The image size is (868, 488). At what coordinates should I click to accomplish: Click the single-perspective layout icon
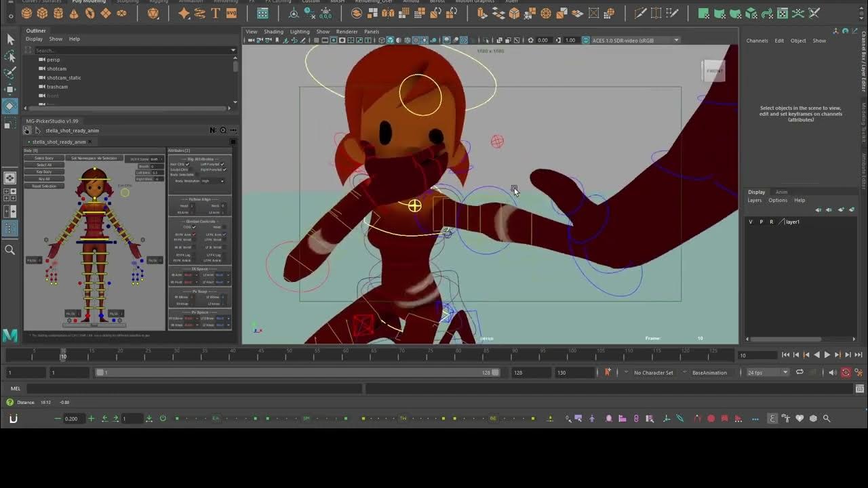point(10,178)
